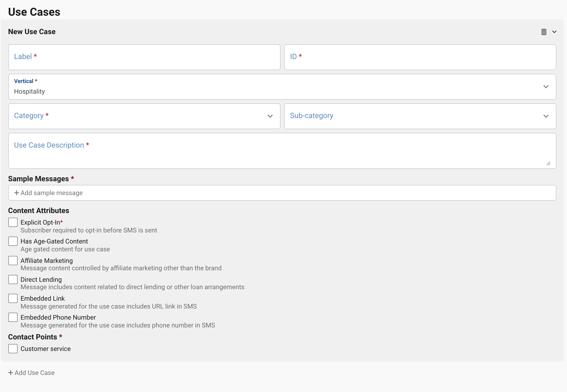The width and height of the screenshot is (567, 392).
Task: Enable the Explicit Opt-In checkbox
Action: pos(13,222)
